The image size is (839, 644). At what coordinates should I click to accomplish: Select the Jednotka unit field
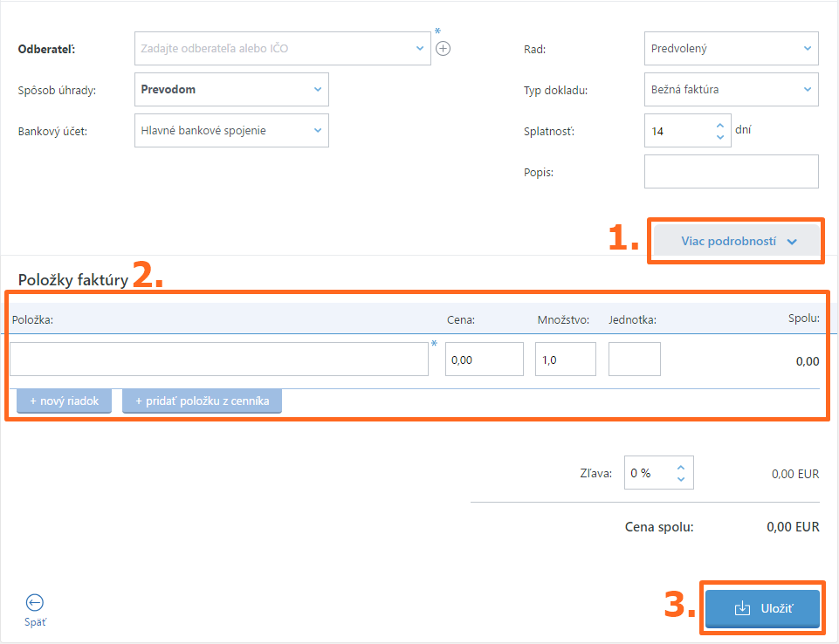[634, 360]
